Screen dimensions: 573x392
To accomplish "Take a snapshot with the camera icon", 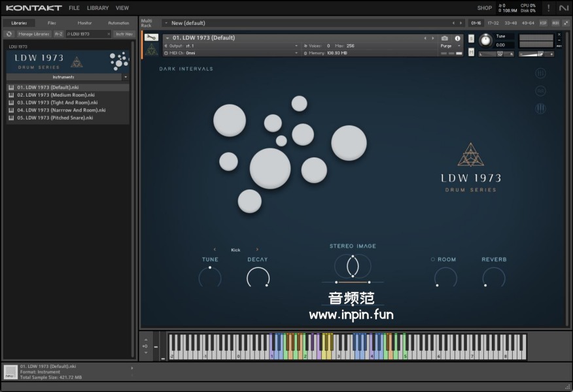I will (445, 39).
